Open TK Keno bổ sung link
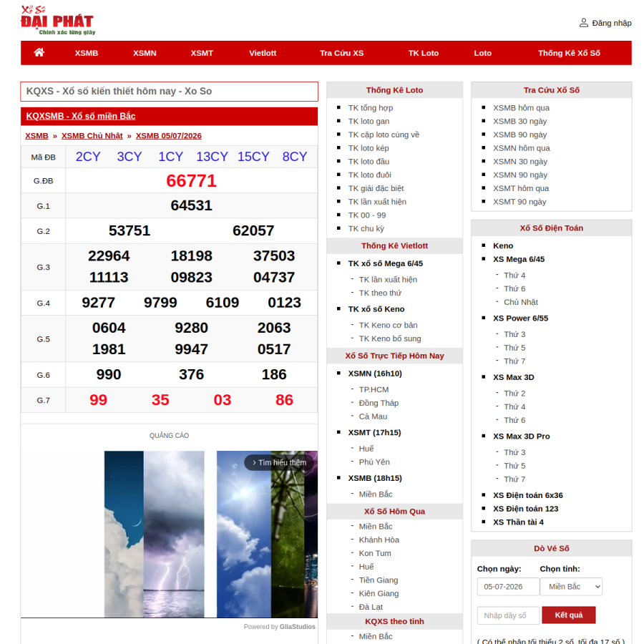 click(390, 339)
